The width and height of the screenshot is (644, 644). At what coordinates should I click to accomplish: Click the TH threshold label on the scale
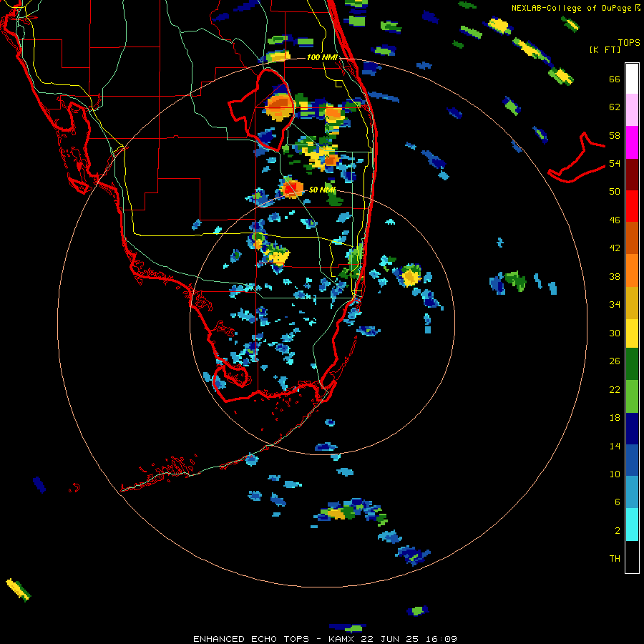[x=615, y=558]
